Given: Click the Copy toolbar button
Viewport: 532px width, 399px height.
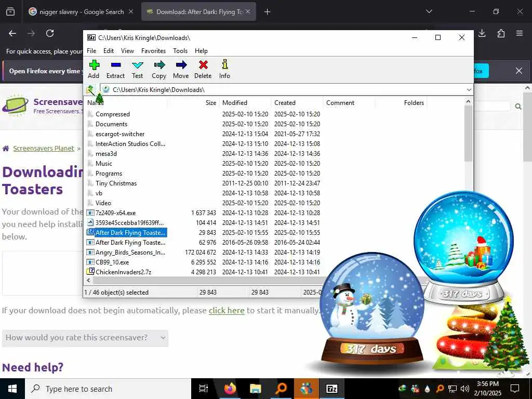Looking at the screenshot, I should point(159,69).
